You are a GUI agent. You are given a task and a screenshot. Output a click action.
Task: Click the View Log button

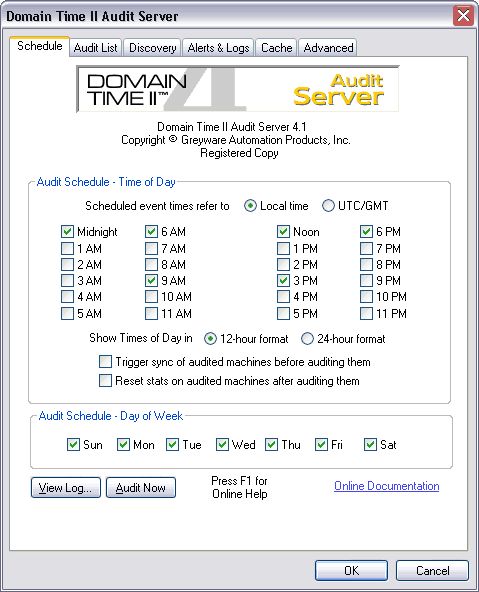66,487
